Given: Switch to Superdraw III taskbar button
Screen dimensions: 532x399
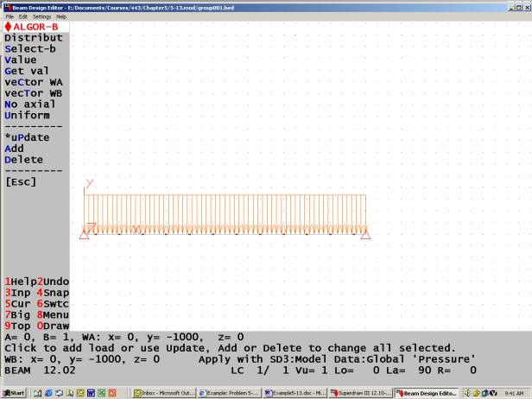Looking at the screenshot, I should (x=360, y=393).
